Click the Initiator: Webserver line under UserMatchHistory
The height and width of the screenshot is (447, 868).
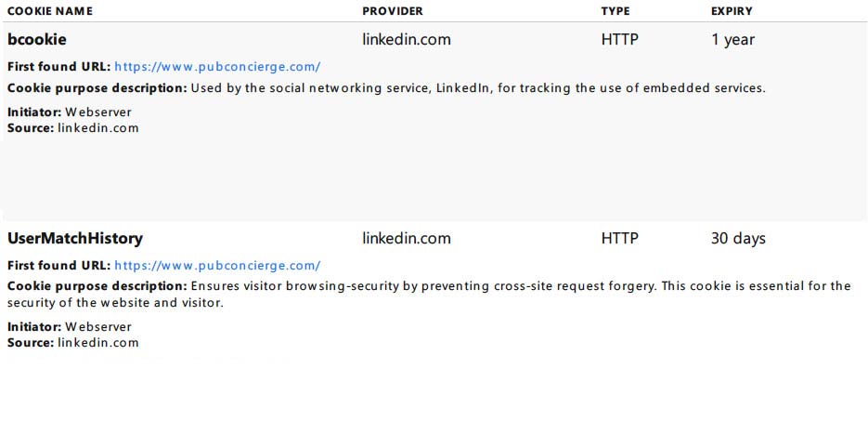click(70, 327)
